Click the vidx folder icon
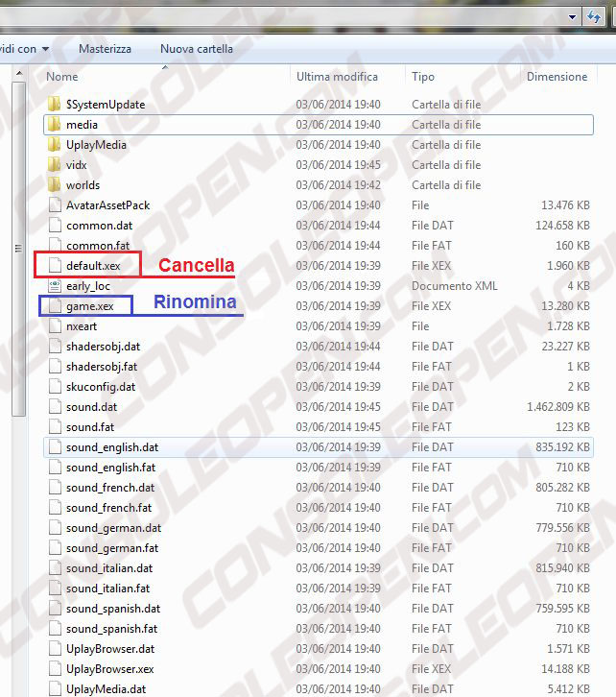 tap(54, 165)
